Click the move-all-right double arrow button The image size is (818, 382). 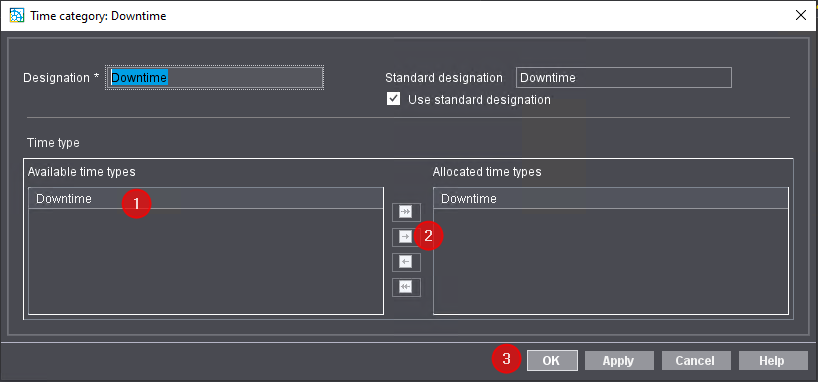coord(406,211)
